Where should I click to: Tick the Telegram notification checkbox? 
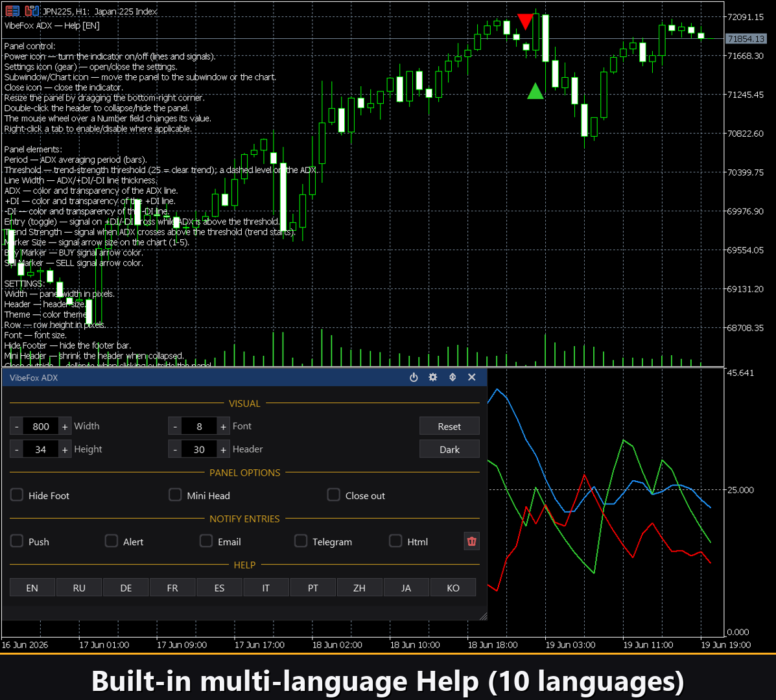click(x=300, y=541)
